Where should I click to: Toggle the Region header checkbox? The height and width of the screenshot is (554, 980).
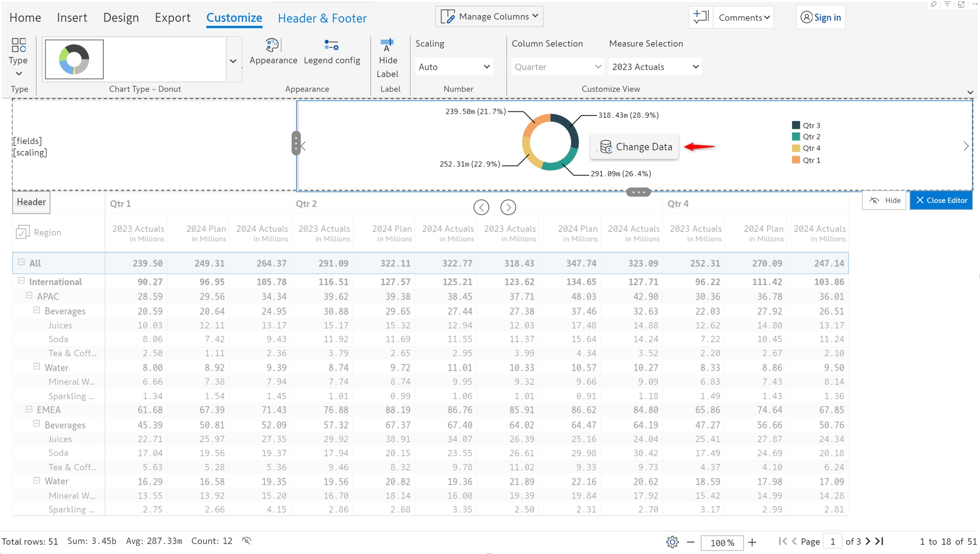pos(22,232)
